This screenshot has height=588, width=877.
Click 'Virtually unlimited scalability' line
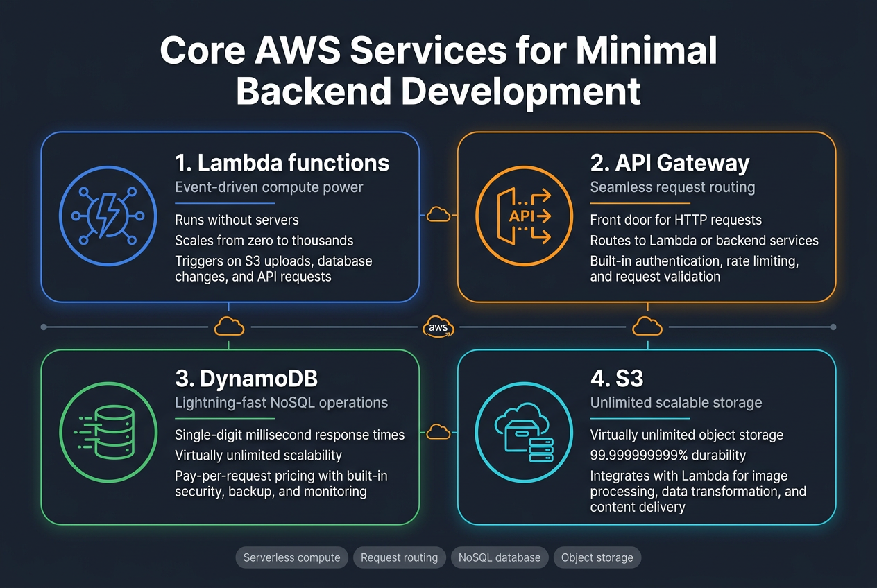258,456
